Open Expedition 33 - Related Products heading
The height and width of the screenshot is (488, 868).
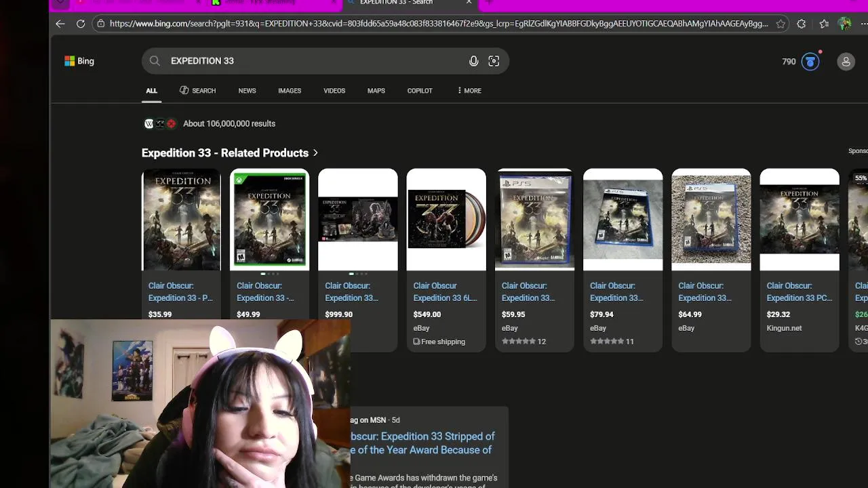225,153
